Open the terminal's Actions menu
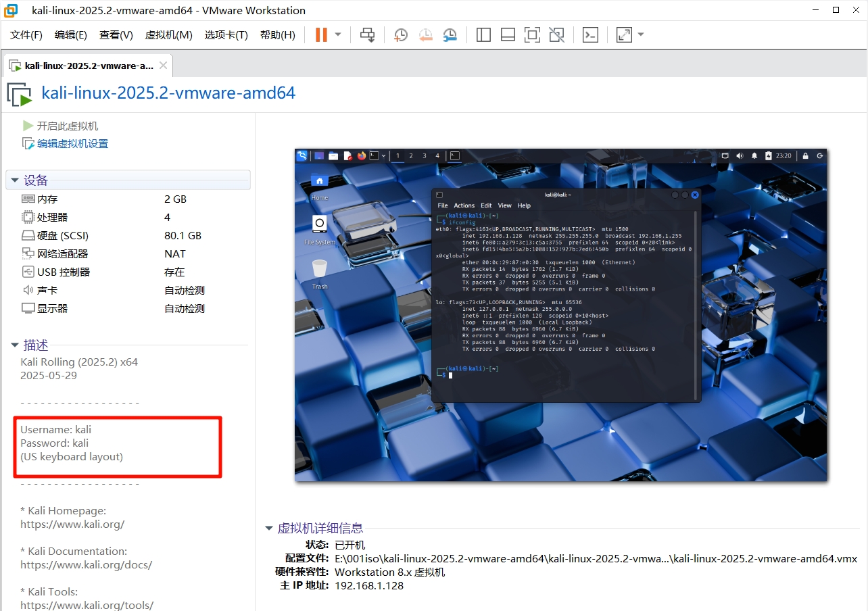The height and width of the screenshot is (611, 868). coord(464,205)
